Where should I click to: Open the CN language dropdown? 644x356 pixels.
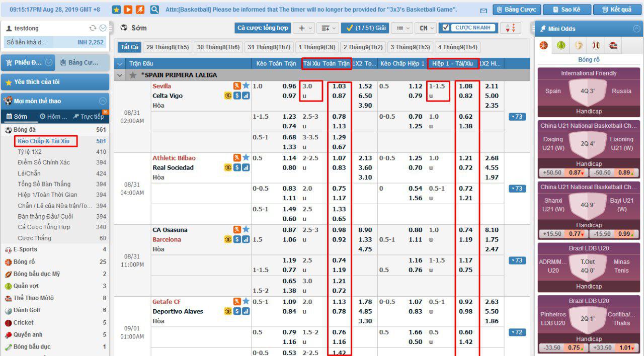tap(427, 28)
